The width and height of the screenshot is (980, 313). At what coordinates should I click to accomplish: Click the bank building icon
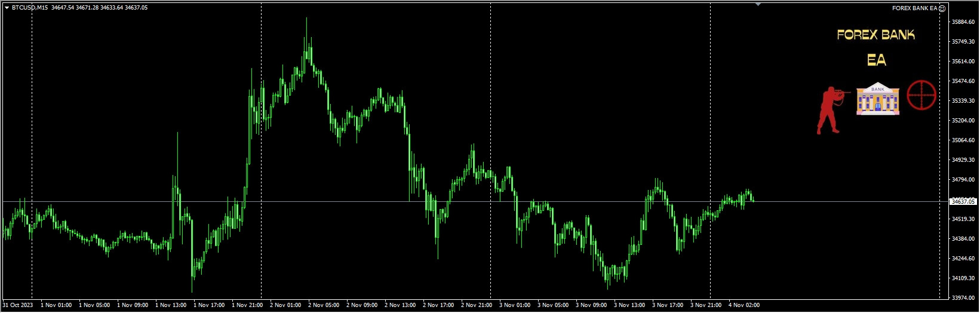(878, 99)
